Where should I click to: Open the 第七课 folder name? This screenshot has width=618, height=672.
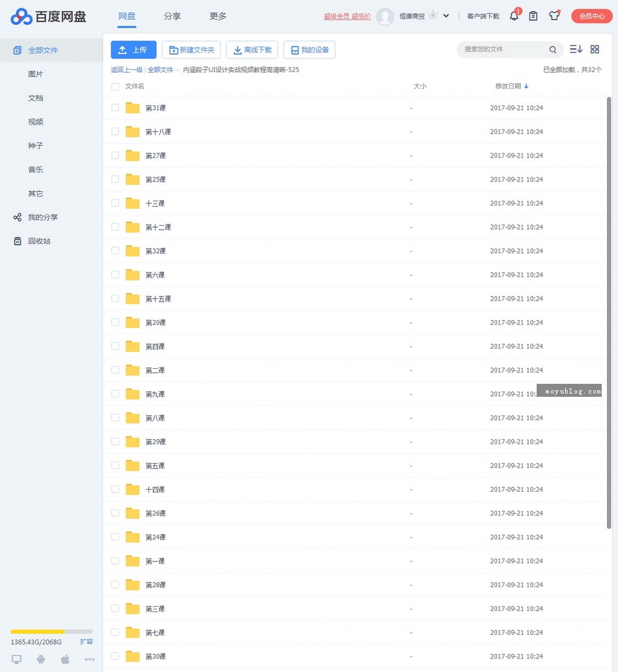[155, 632]
